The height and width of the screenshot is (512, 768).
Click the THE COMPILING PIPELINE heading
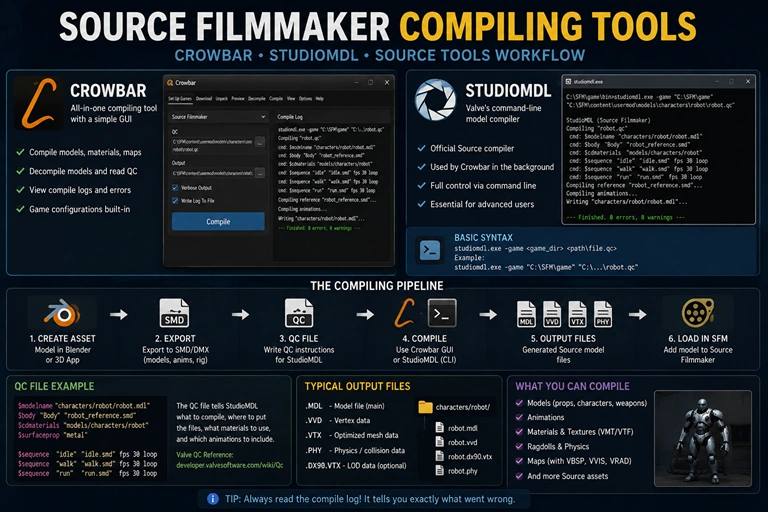[377, 286]
